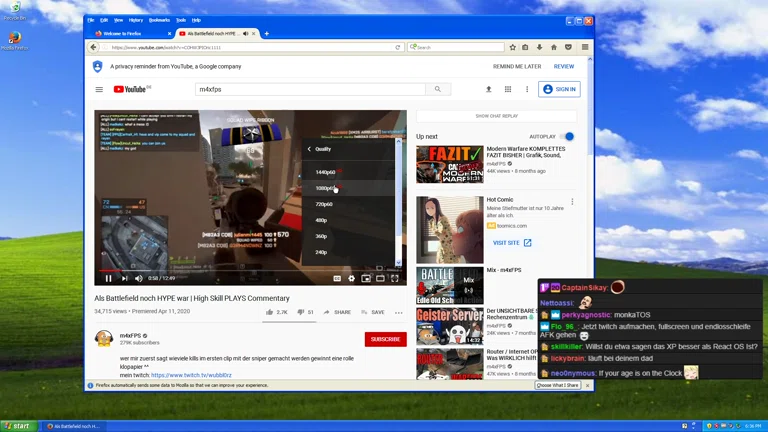Open more actions below the video
Viewport: 768px width, 432px height.
click(399, 312)
